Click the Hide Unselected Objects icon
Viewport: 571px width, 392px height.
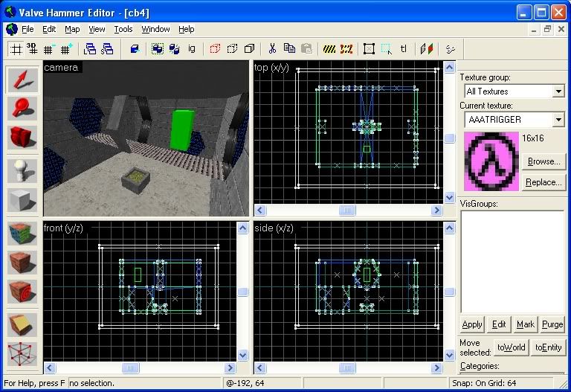click(232, 49)
